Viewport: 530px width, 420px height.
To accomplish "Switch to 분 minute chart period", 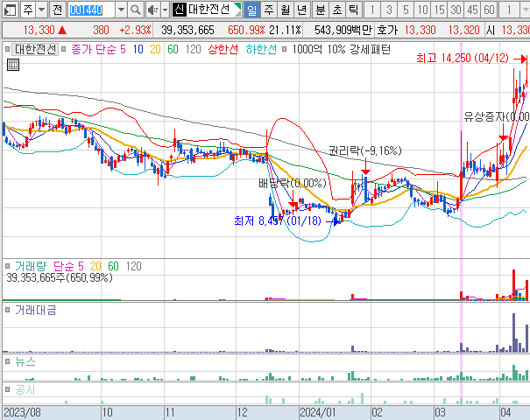I will [321, 10].
